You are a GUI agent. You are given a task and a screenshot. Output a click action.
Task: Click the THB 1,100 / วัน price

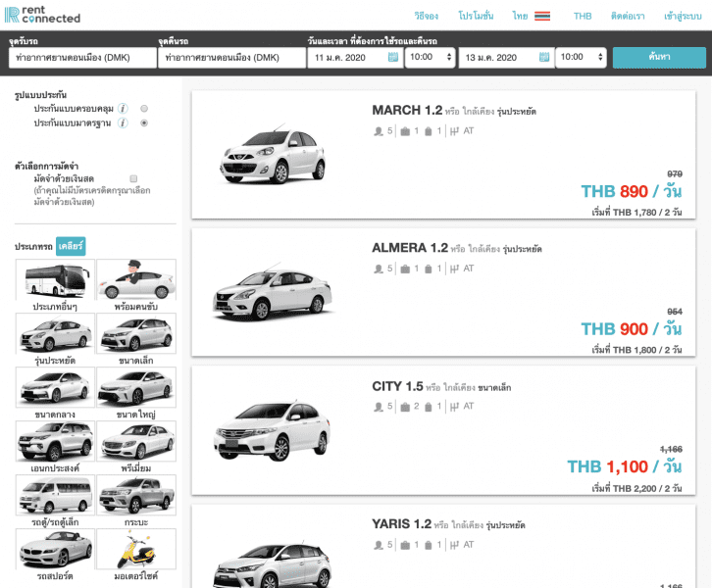(x=625, y=466)
